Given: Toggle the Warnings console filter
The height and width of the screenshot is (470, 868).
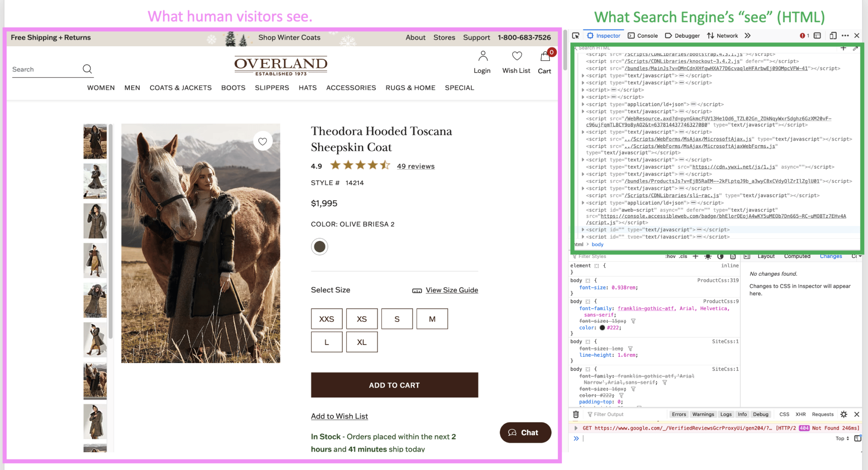Looking at the screenshot, I should [703, 414].
